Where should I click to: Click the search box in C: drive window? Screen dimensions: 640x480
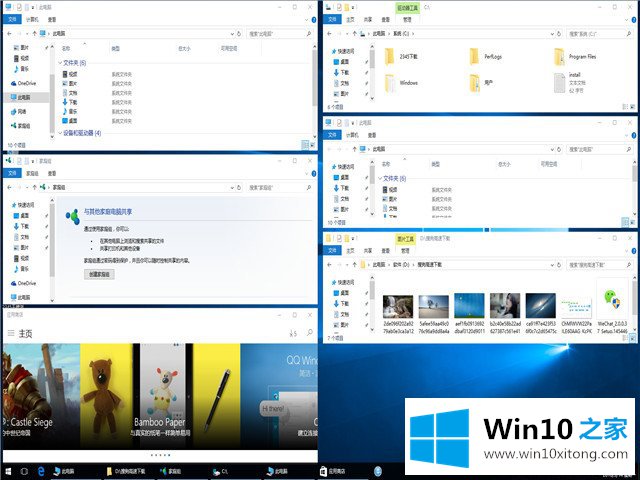pyautogui.click(x=600, y=33)
